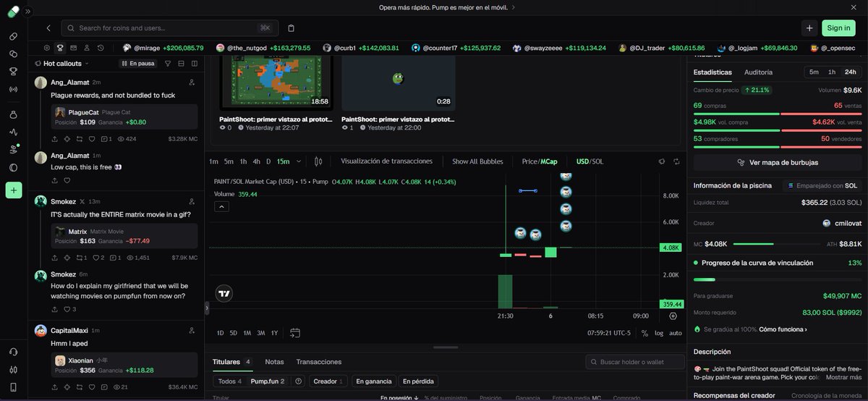Viewport: 868px width, 401px height.
Task: Switch to the Notas tab
Action: click(274, 362)
